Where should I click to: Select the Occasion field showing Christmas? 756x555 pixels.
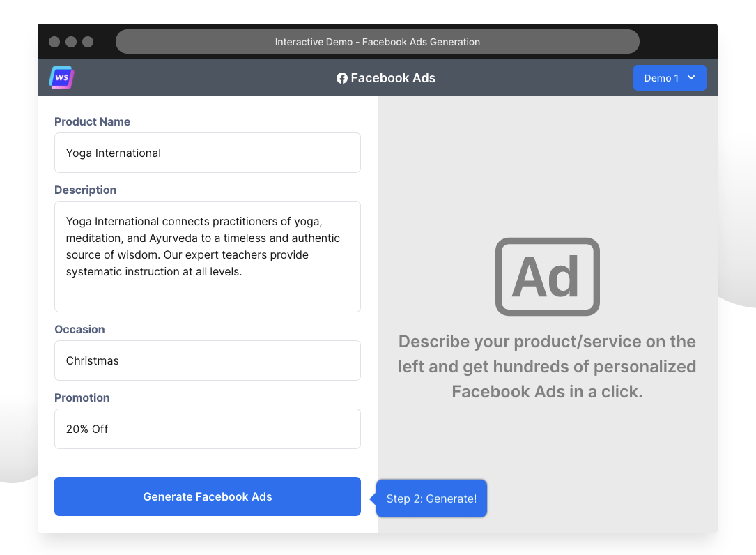207,360
